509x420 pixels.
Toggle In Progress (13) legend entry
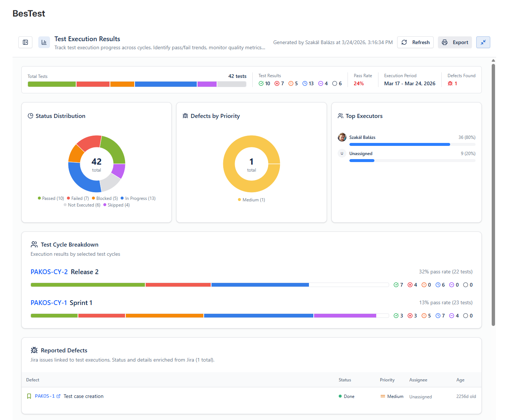138,198
